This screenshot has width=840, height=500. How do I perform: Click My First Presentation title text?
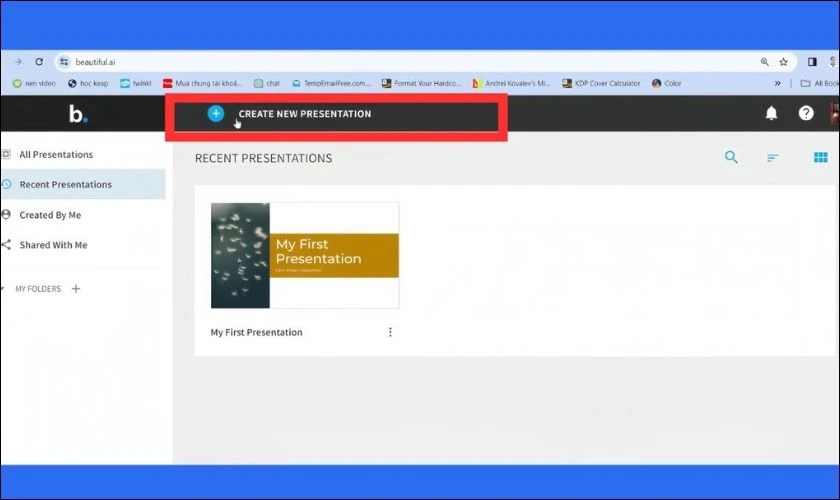click(256, 332)
